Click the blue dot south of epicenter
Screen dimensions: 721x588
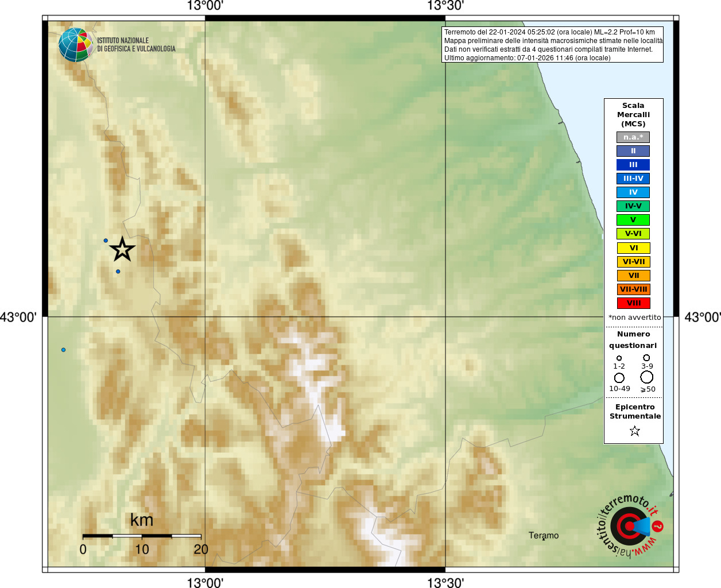tap(118, 272)
